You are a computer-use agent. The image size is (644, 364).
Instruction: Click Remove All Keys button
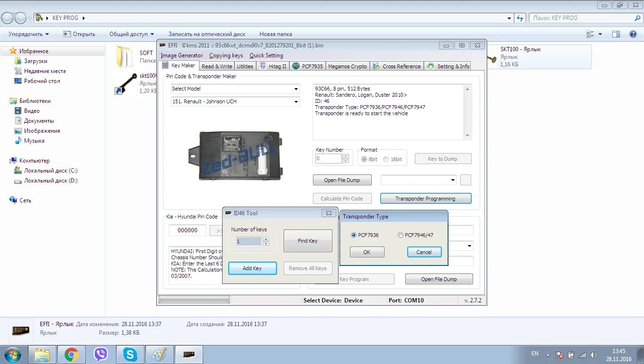308,268
